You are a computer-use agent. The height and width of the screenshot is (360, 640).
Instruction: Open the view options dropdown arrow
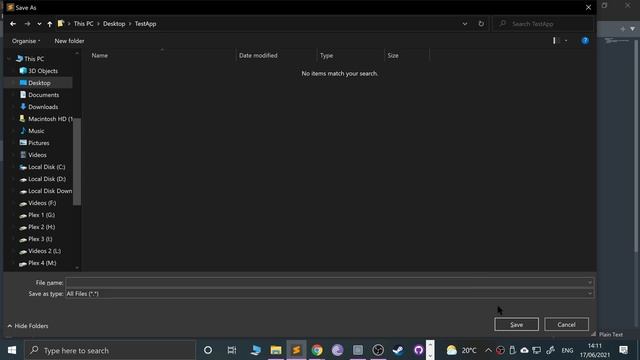(x=566, y=41)
